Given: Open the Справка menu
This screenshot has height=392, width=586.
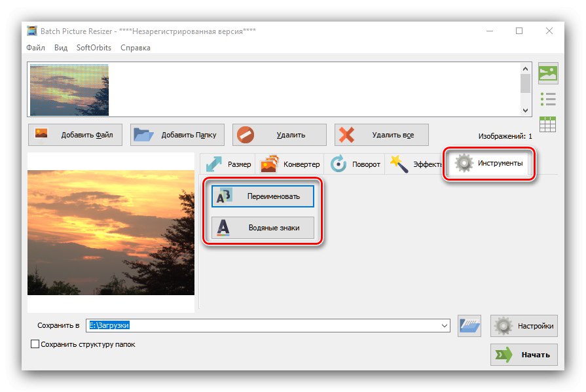Looking at the screenshot, I should [136, 48].
